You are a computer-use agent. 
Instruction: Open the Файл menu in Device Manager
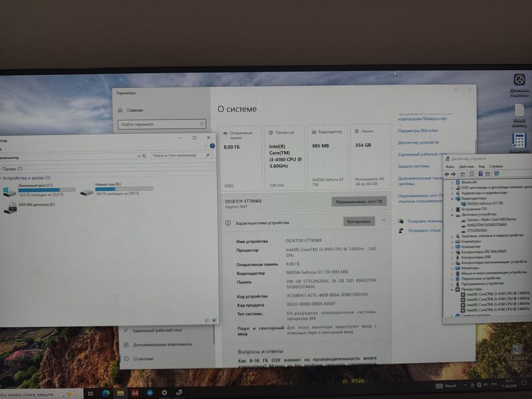(450, 166)
